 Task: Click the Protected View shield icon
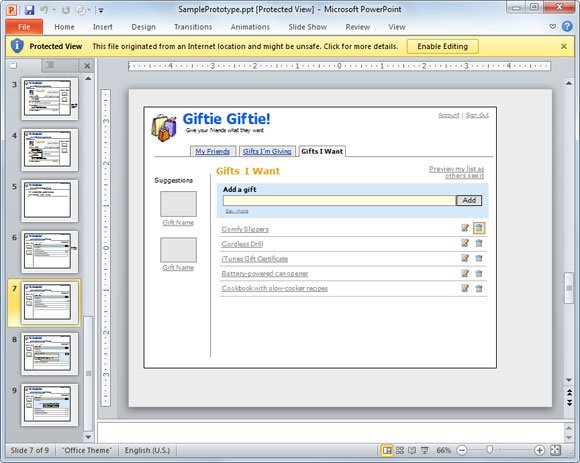tap(17, 46)
